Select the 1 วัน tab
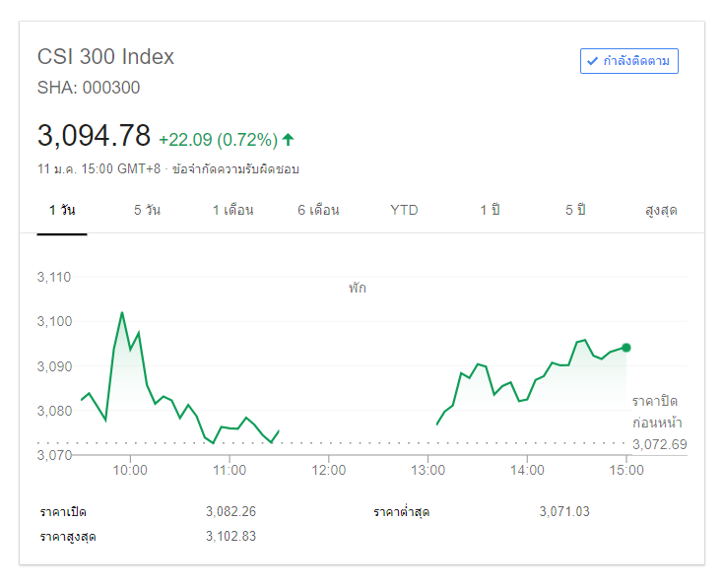 [62, 210]
